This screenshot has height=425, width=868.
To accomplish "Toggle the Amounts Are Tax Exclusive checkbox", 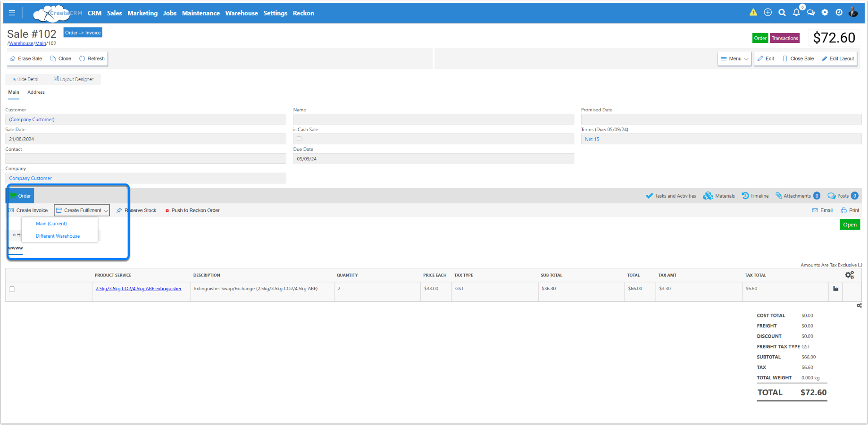I will click(x=860, y=265).
